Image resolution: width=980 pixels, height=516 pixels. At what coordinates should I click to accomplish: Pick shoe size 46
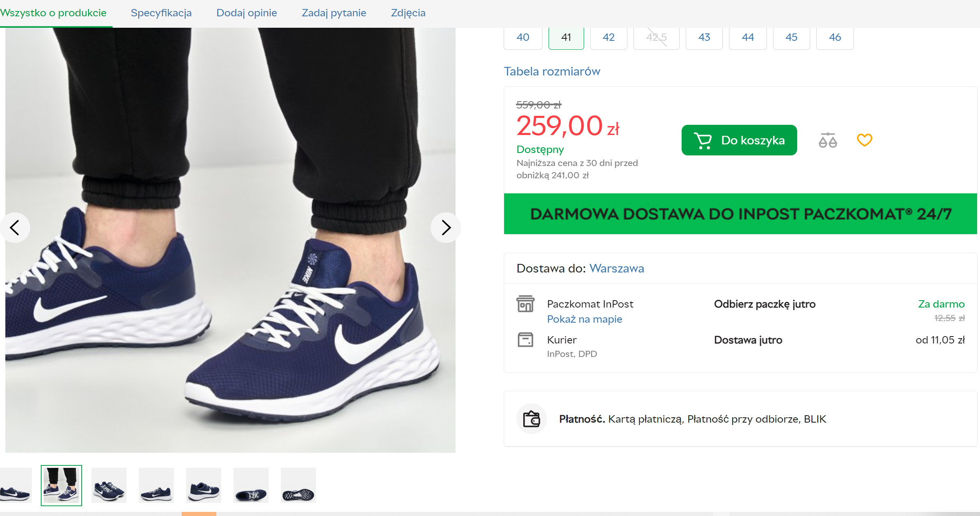coord(835,38)
